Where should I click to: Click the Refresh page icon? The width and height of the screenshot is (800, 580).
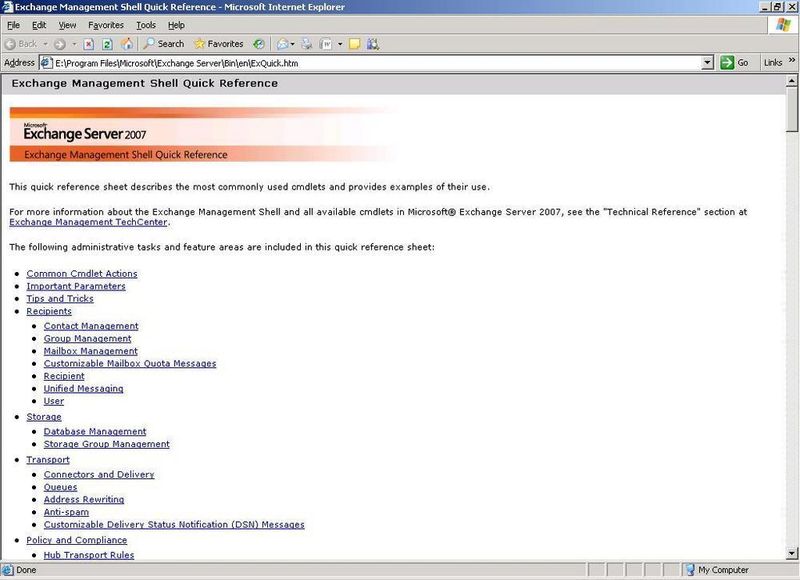coord(107,44)
